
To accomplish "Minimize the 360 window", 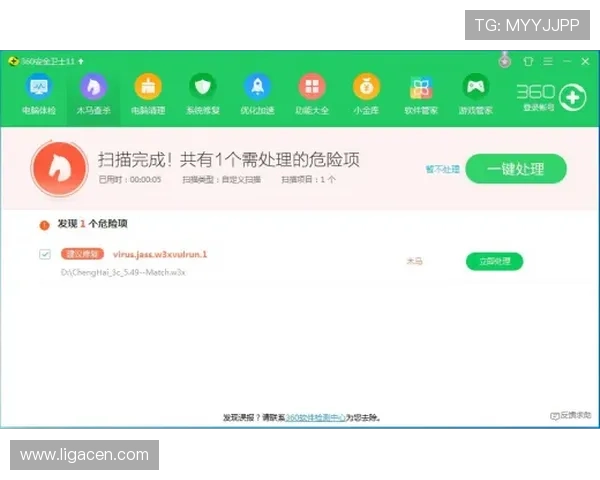I will [x=567, y=61].
